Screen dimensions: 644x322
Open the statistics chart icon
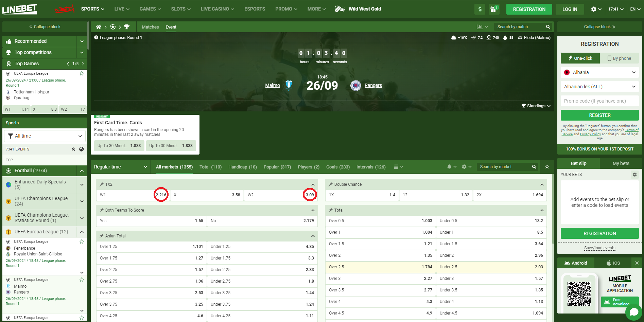(480, 27)
